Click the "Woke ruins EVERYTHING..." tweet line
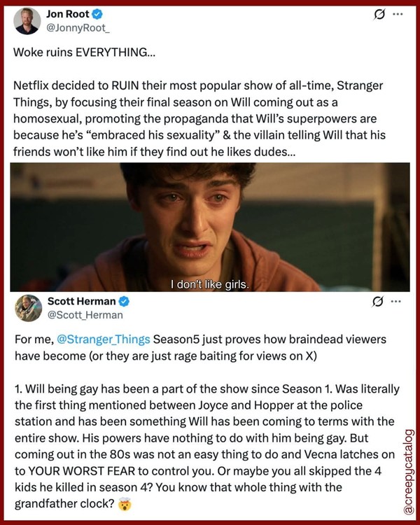This screenshot has width=420, height=525. [85, 52]
